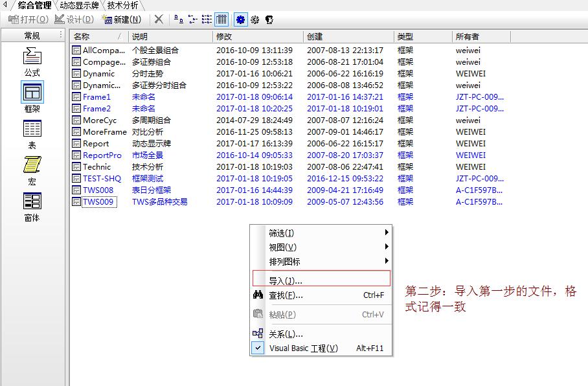This screenshot has width=588, height=386.
Task: Click the 常规 panel header
Action: (32, 36)
